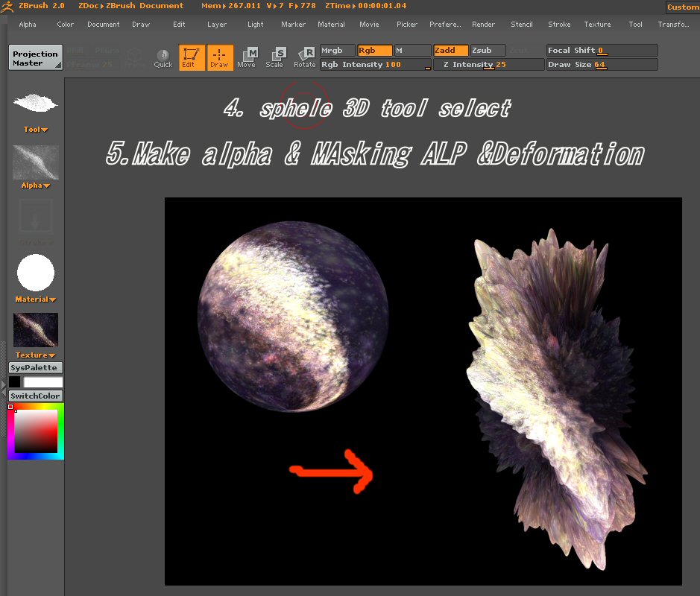
Task: Open the Render menu
Action: click(x=484, y=25)
